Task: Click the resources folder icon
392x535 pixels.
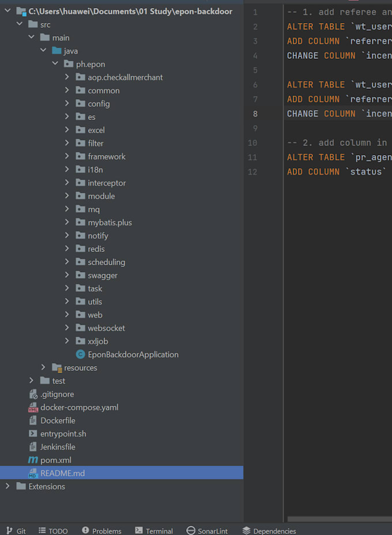Action: click(56, 367)
